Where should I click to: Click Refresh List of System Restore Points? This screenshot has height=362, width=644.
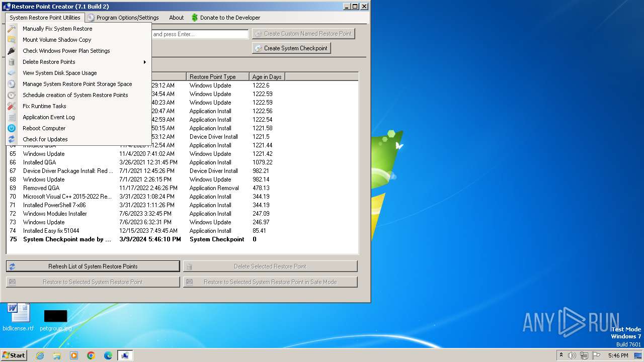pyautogui.click(x=93, y=266)
